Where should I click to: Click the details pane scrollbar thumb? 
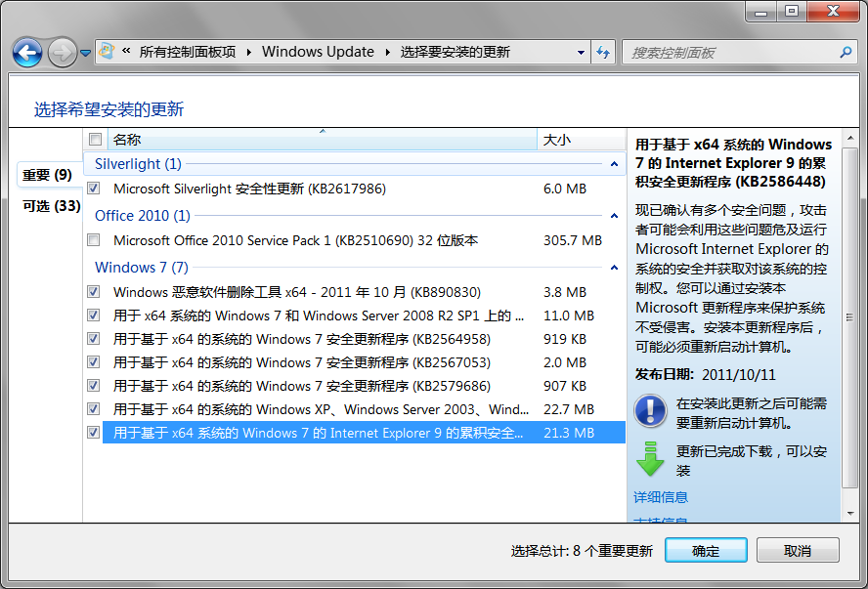coord(850,317)
